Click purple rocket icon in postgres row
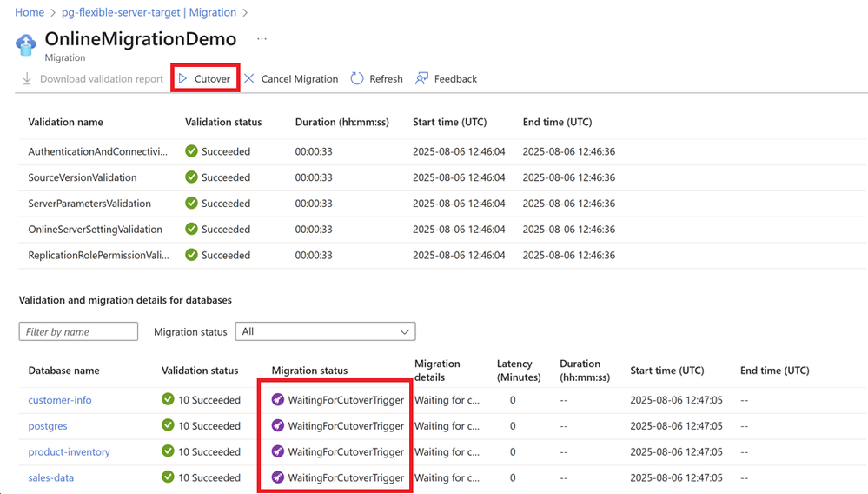Image resolution: width=868 pixels, height=494 pixels. (278, 425)
